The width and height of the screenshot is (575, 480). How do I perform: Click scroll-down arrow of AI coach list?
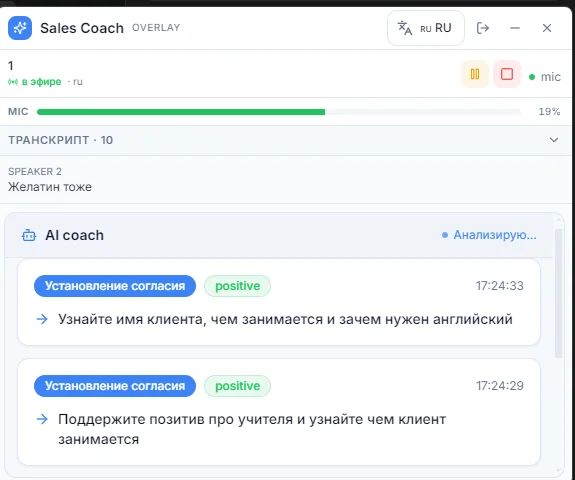coord(558,470)
